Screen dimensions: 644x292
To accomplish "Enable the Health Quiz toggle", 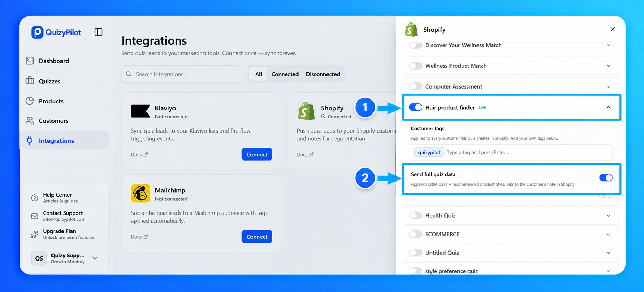I will point(416,216).
